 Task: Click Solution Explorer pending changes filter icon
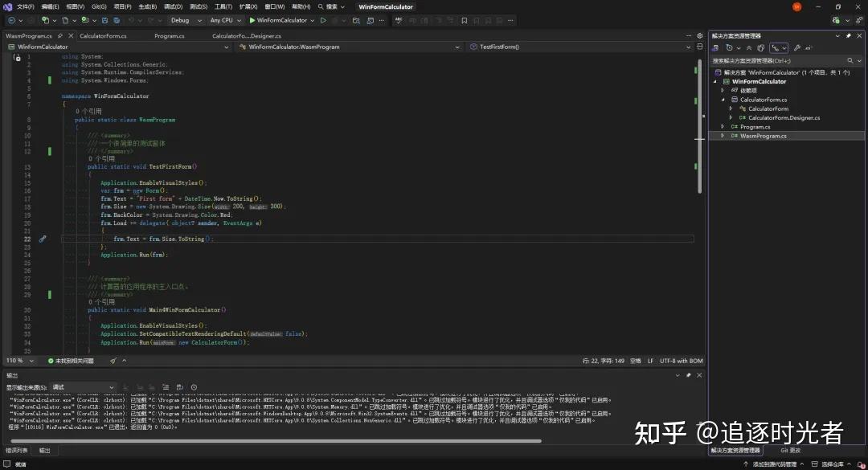[x=729, y=48]
